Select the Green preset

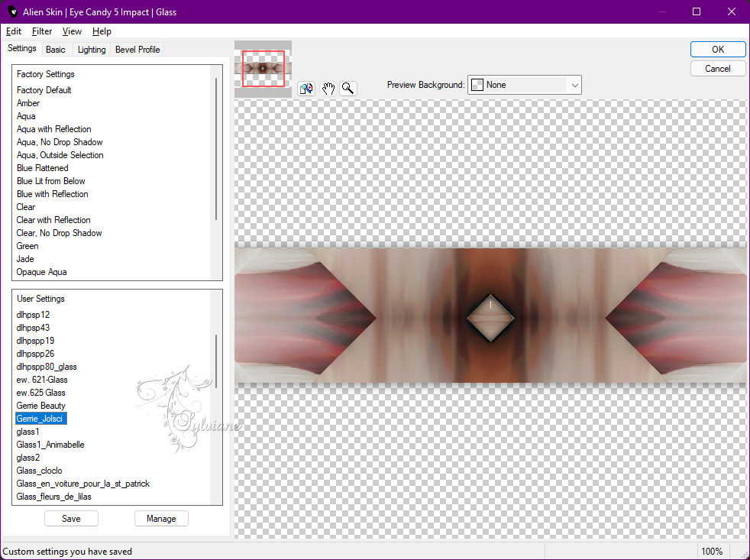pos(27,246)
